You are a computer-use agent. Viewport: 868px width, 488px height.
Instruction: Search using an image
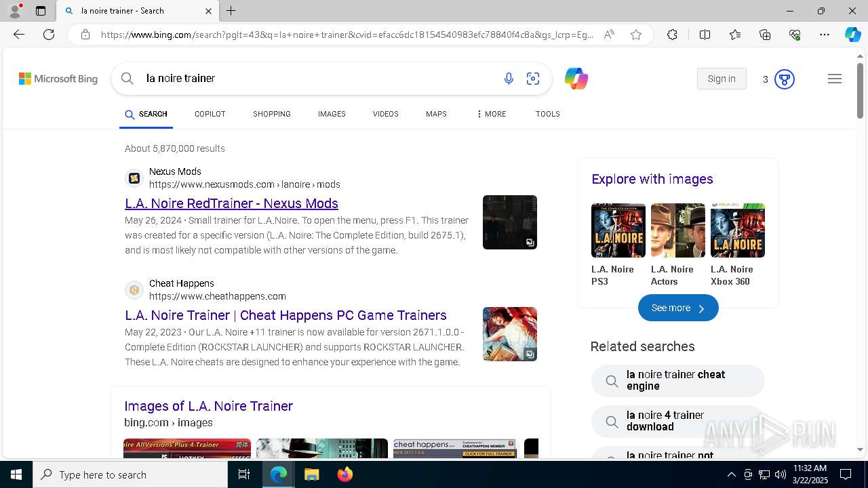pyautogui.click(x=533, y=79)
